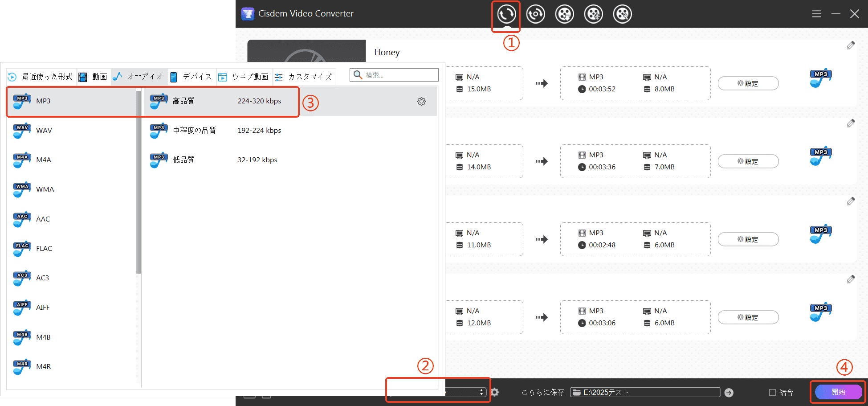Click the MP3 format icon on the 00:02:48 row

[821, 235]
